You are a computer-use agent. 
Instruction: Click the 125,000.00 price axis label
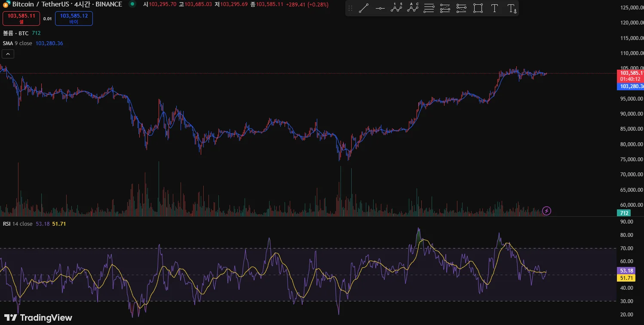tap(632, 8)
